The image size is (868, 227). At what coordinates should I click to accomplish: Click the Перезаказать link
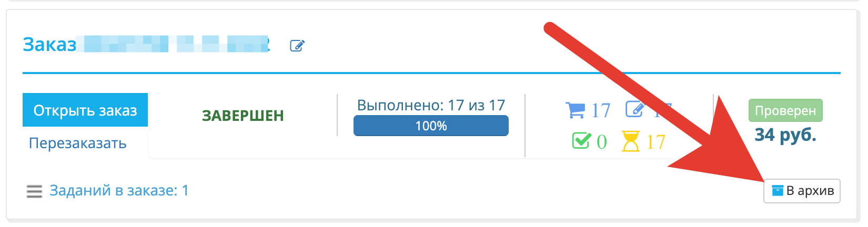coord(77,143)
